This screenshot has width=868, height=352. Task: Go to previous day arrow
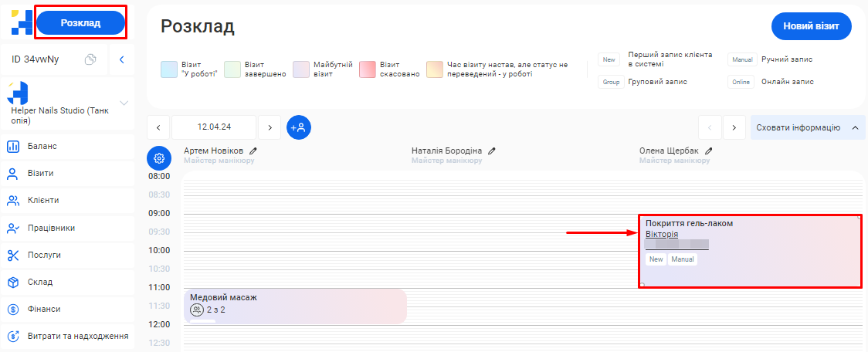[x=158, y=127]
